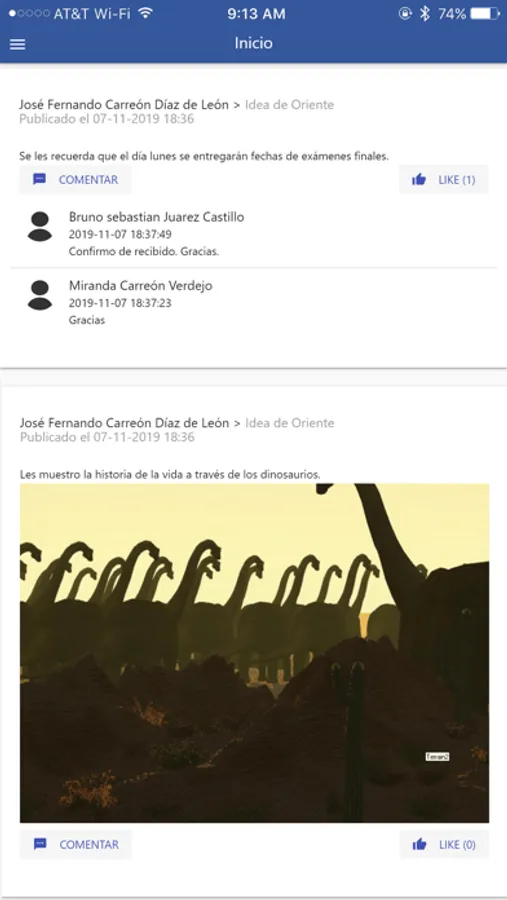507x900 pixels.
Task: Open Idea de Oriente group in first post
Action: coord(289,104)
